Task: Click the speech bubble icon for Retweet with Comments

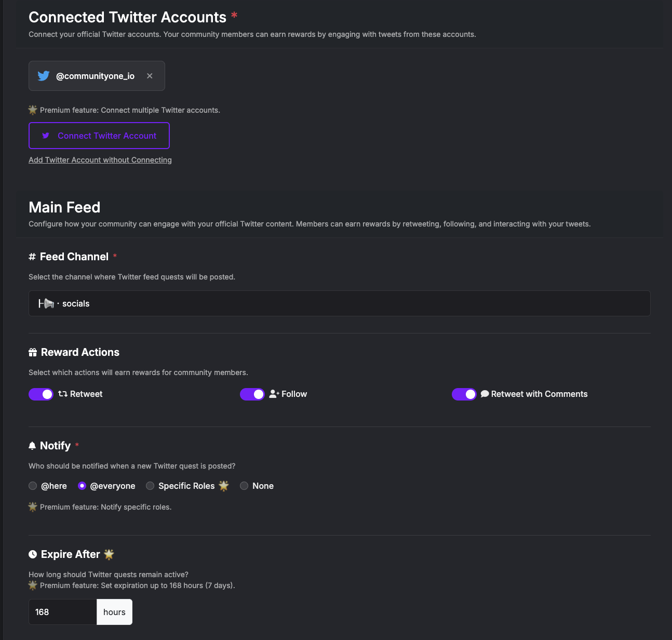Action: (486, 394)
